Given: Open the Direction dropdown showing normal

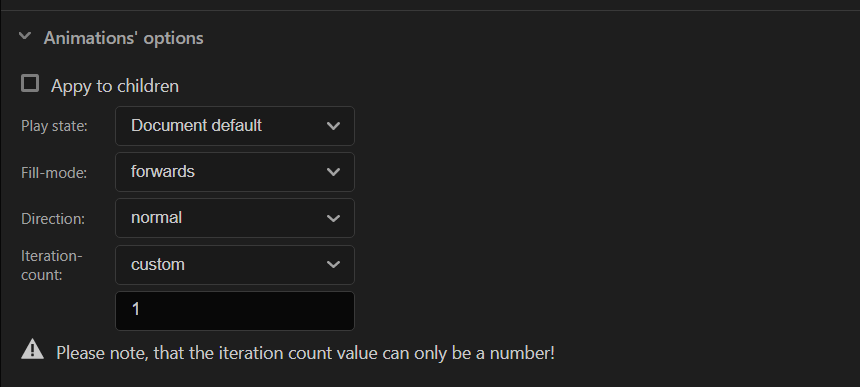Looking at the screenshot, I should [x=235, y=218].
